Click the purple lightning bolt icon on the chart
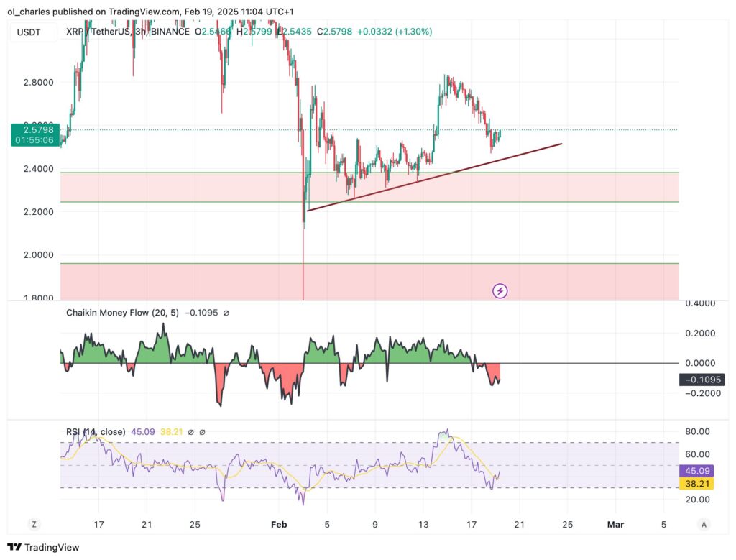The width and height of the screenshot is (736, 560). 500,290
